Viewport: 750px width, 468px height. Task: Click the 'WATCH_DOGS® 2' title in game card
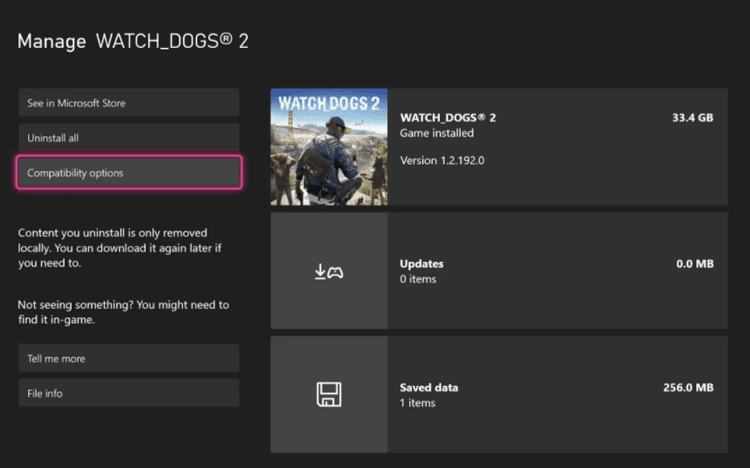[x=448, y=118]
